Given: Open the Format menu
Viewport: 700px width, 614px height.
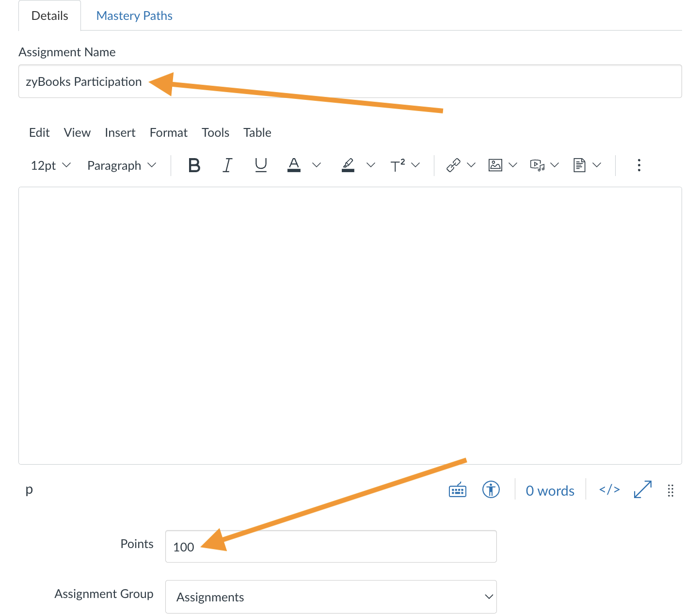Looking at the screenshot, I should pyautogui.click(x=169, y=132).
